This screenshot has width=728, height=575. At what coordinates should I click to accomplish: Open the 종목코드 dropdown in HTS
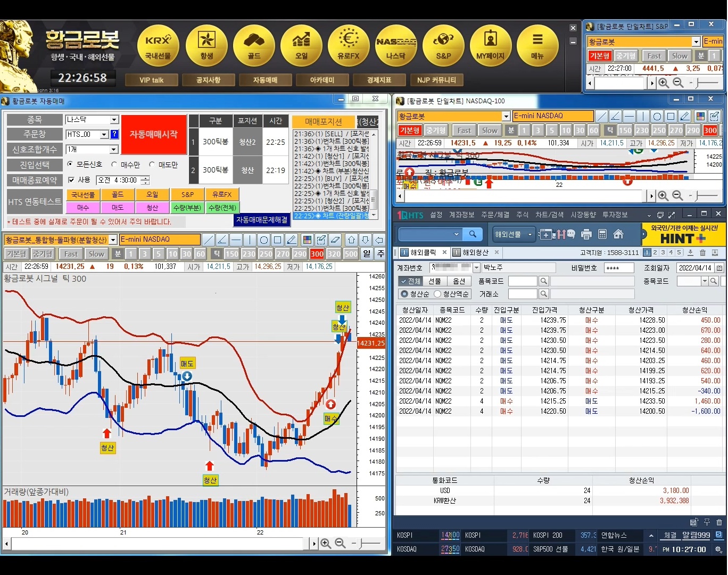click(705, 281)
